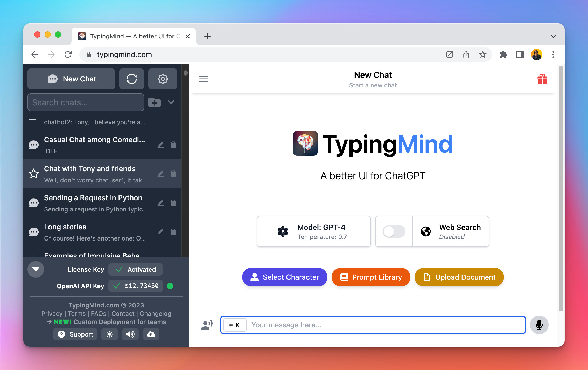Viewport: 588px width, 370px height.
Task: Open the FAQs link
Action: pos(99,313)
